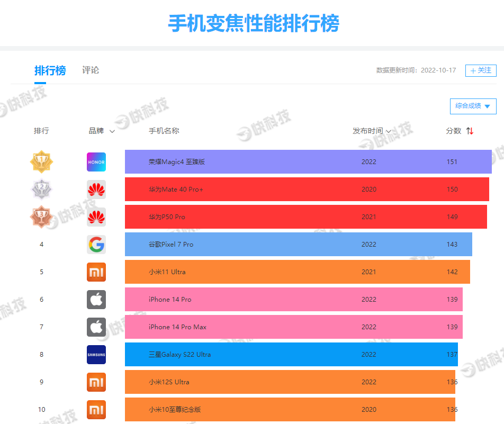Open the 综合成绩 dropdown
This screenshot has width=504, height=424.
473,106
